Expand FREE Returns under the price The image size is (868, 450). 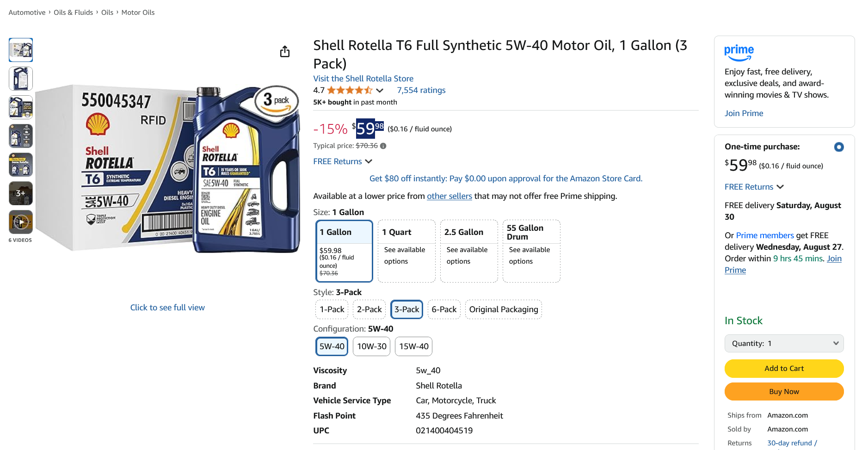343,161
